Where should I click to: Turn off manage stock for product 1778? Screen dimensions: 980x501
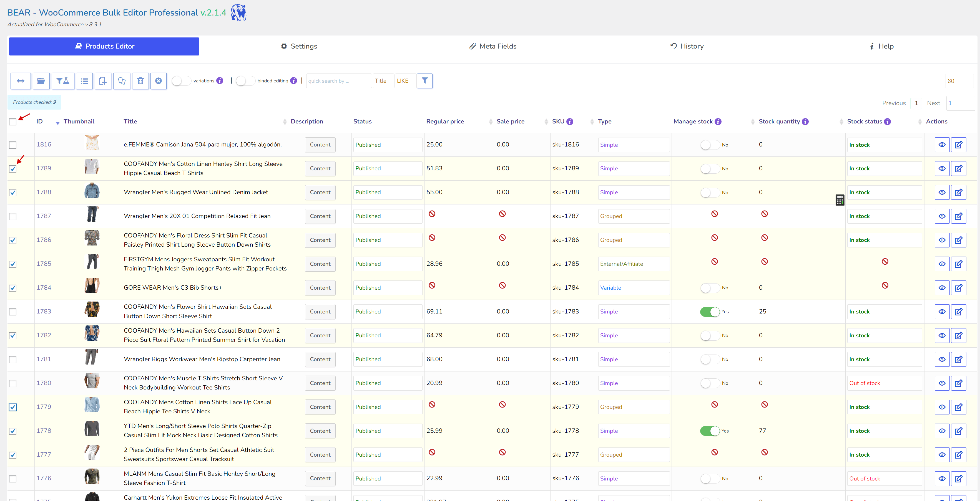[x=710, y=431]
